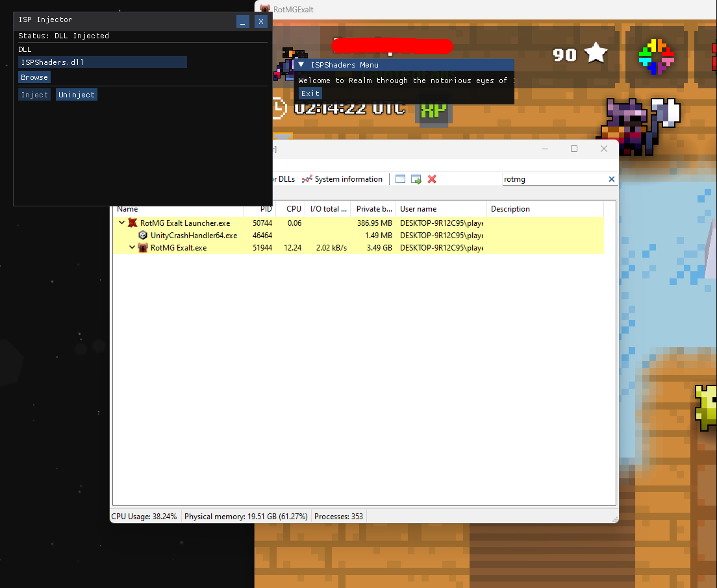Click the red X terminate icon
The width and height of the screenshot is (717, 588).
pos(432,179)
